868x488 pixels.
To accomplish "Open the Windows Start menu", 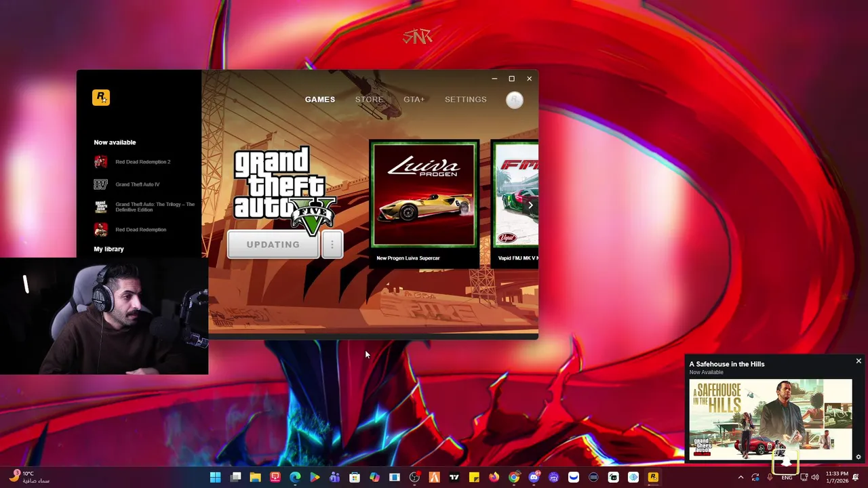I will point(216,477).
